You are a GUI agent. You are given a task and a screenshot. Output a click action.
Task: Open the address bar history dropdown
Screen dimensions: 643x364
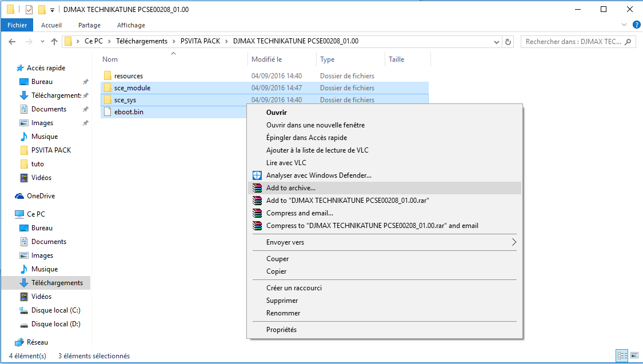click(497, 42)
